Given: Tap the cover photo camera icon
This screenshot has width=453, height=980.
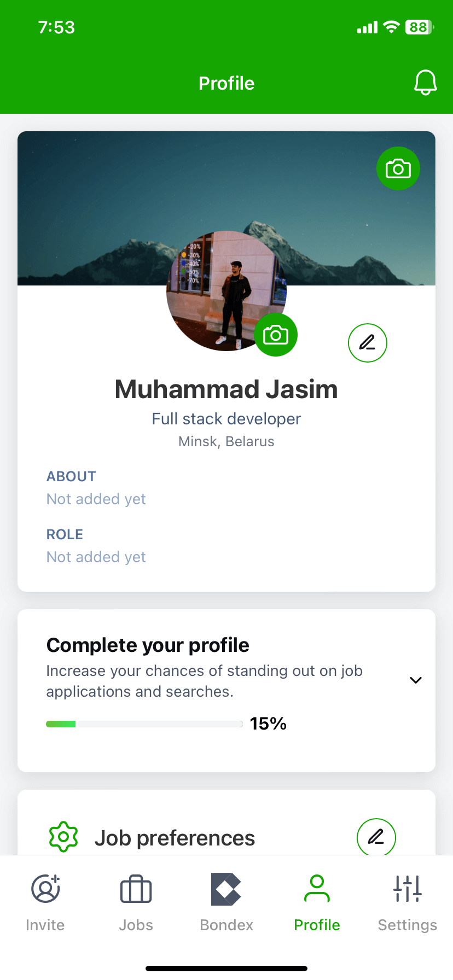Looking at the screenshot, I should point(398,168).
